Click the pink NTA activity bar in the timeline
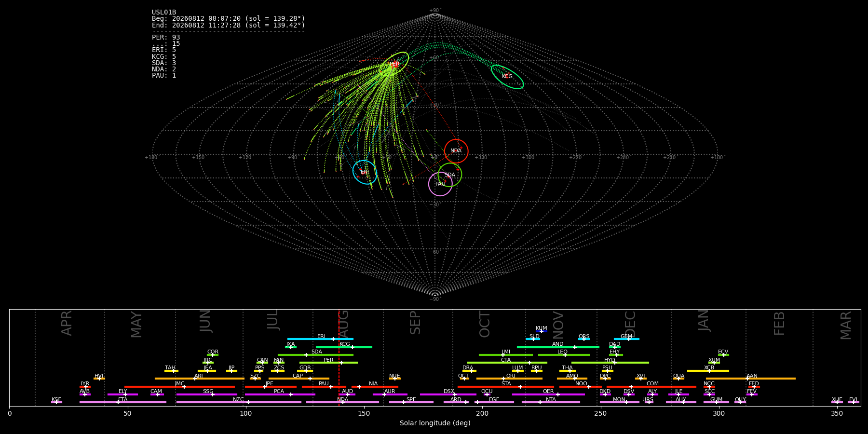This screenshot has width=868, height=434. [x=551, y=402]
